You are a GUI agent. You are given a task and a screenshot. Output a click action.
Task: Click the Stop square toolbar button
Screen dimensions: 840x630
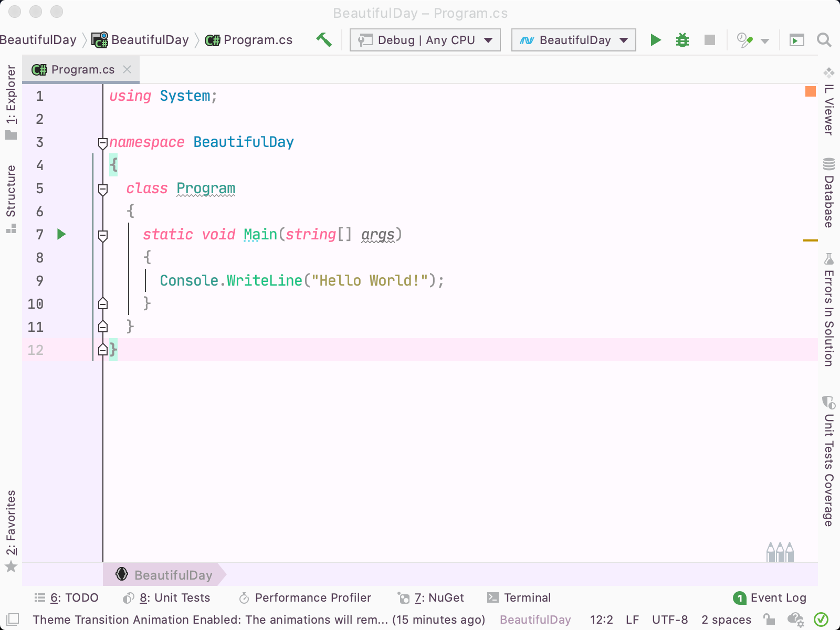[x=710, y=40]
